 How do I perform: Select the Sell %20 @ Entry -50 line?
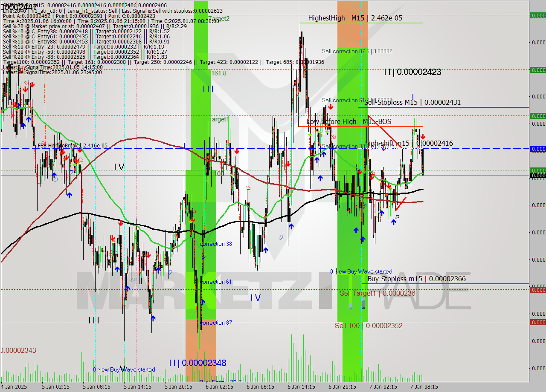pyautogui.click(x=85, y=52)
